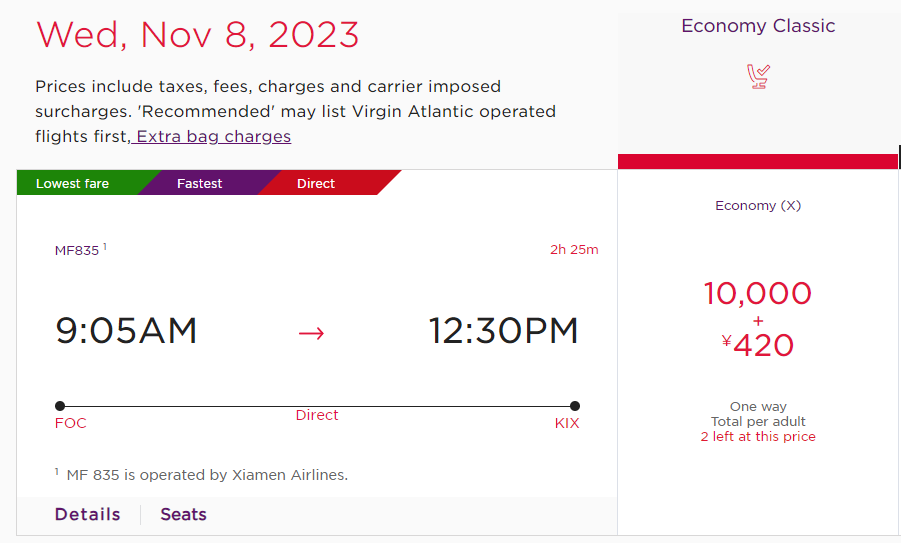Click the KIX airport code
Viewport: 901px width, 543px height.
tap(567, 423)
